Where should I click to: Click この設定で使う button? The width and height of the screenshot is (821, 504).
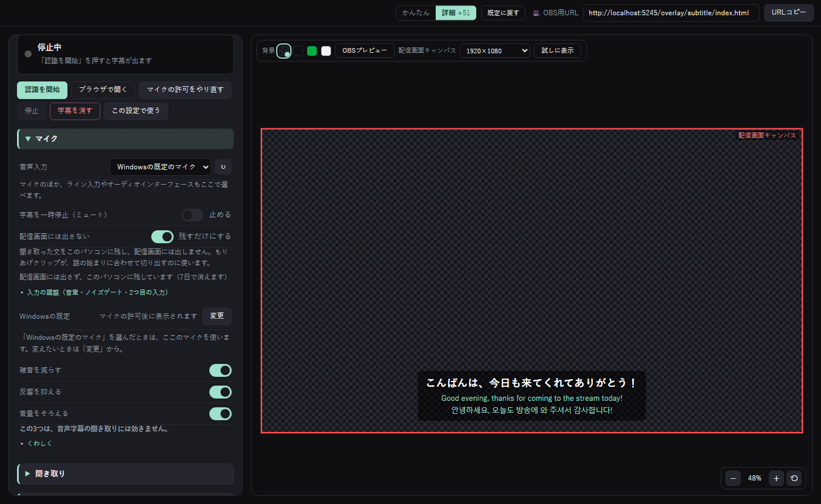click(x=136, y=111)
